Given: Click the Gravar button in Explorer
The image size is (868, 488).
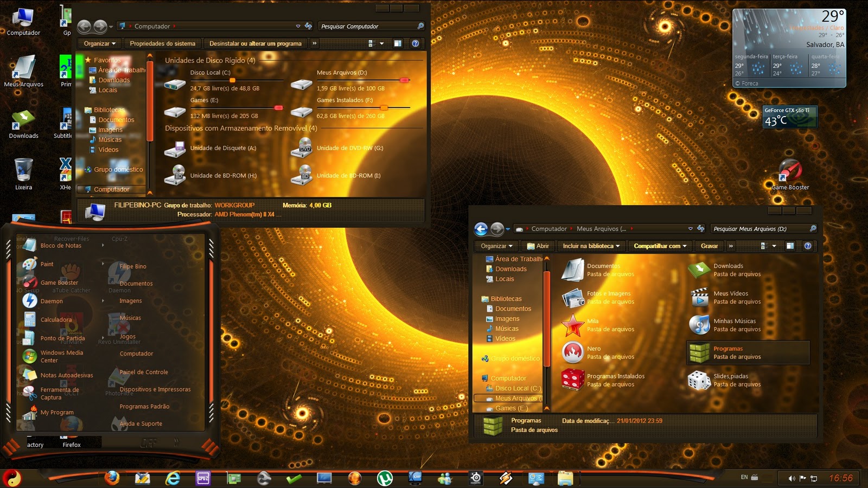Looking at the screenshot, I should [x=709, y=246].
